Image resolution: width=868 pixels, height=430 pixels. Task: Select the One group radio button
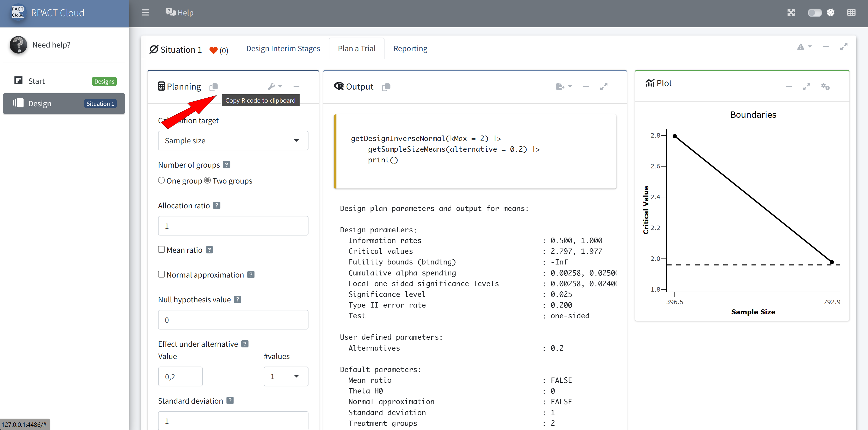pos(161,180)
